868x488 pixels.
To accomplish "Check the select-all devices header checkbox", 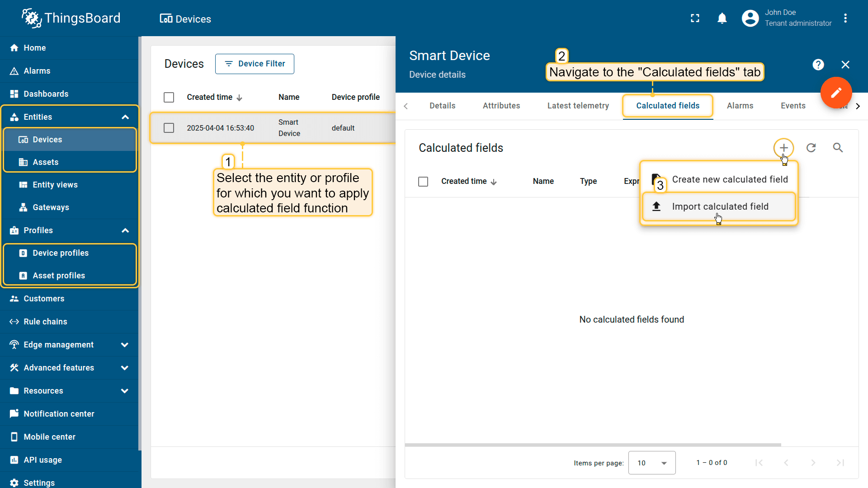I will [x=169, y=97].
